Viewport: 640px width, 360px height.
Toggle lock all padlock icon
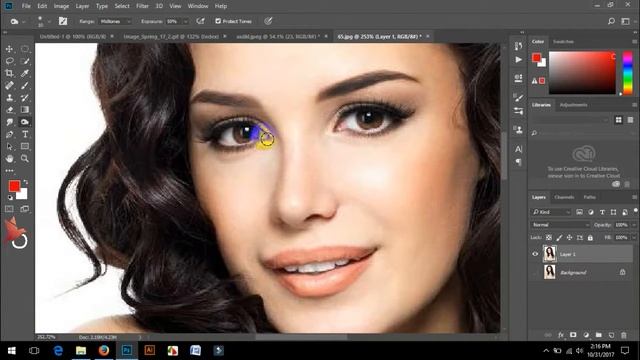tap(590, 238)
